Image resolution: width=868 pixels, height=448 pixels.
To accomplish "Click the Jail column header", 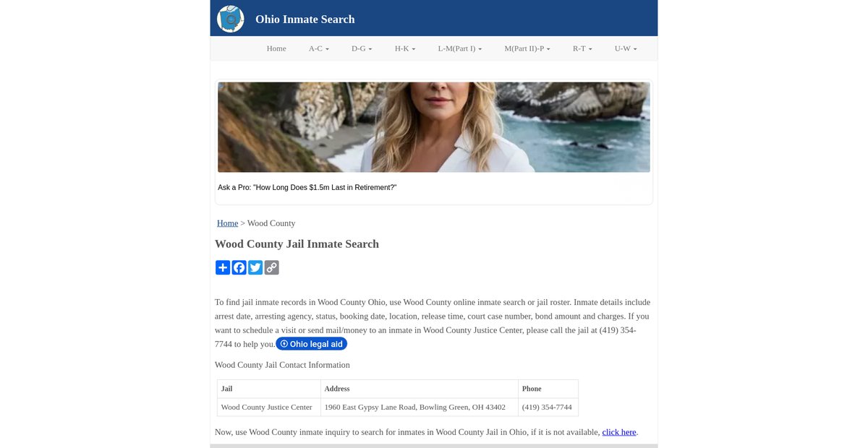I will pyautogui.click(x=269, y=389).
